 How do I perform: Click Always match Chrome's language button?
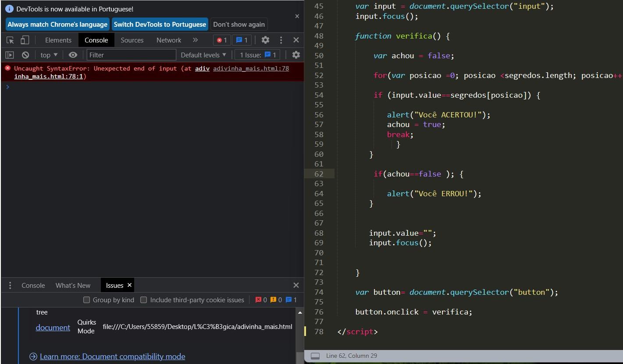pos(57,24)
